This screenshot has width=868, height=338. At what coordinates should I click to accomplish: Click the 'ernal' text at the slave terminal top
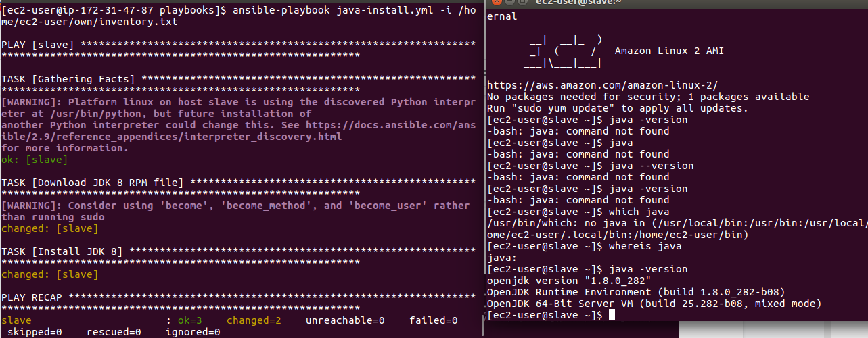coord(502,16)
